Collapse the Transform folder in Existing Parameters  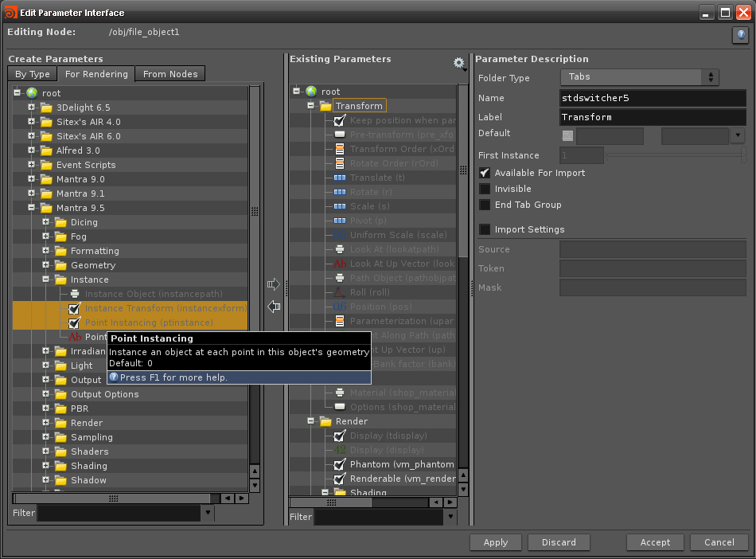point(310,105)
